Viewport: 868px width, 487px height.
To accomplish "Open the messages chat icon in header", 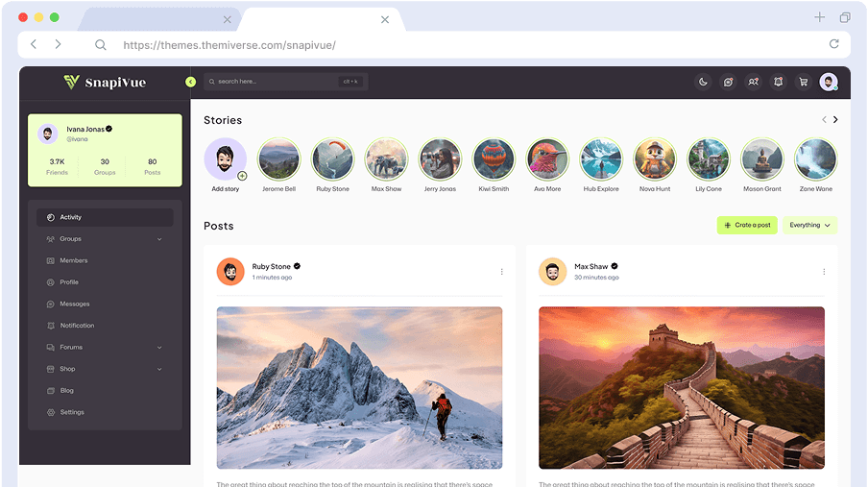I will [x=728, y=82].
